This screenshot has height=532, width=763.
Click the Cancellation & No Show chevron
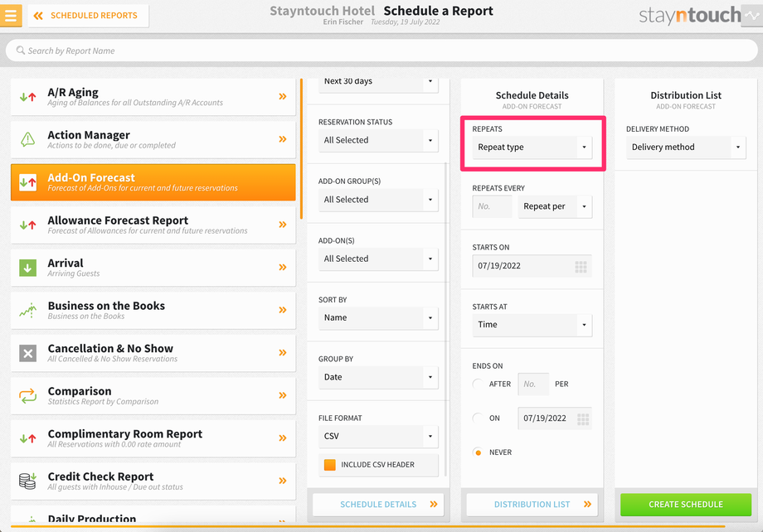pyautogui.click(x=283, y=352)
